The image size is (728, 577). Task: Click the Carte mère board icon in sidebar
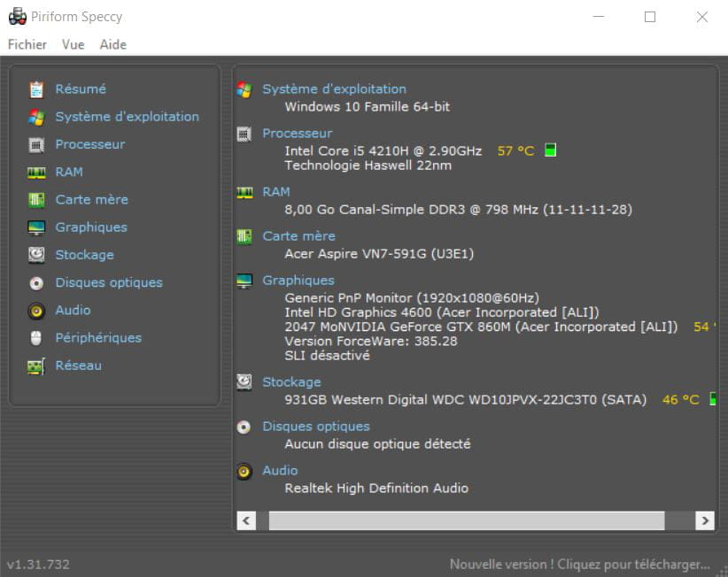pos(36,200)
